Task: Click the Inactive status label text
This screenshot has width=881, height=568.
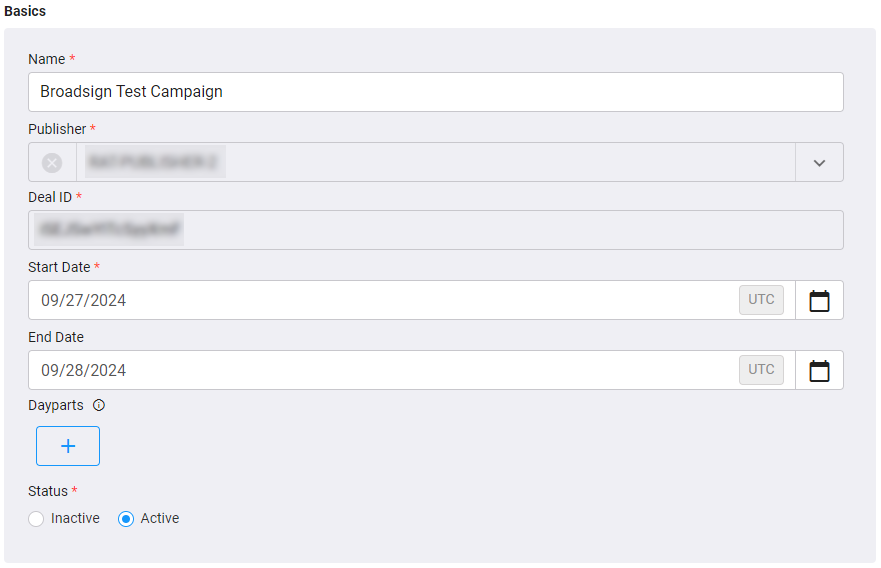Action: [x=75, y=518]
